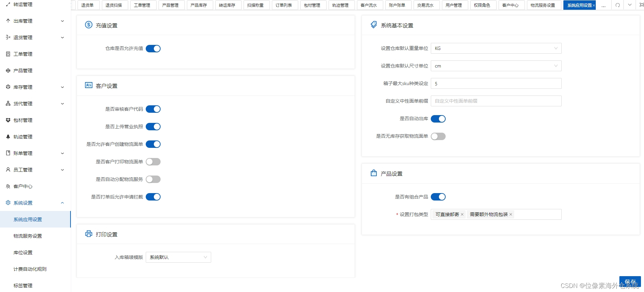Click the 充值设置 dollar icon
644x292 pixels.
[x=89, y=25]
